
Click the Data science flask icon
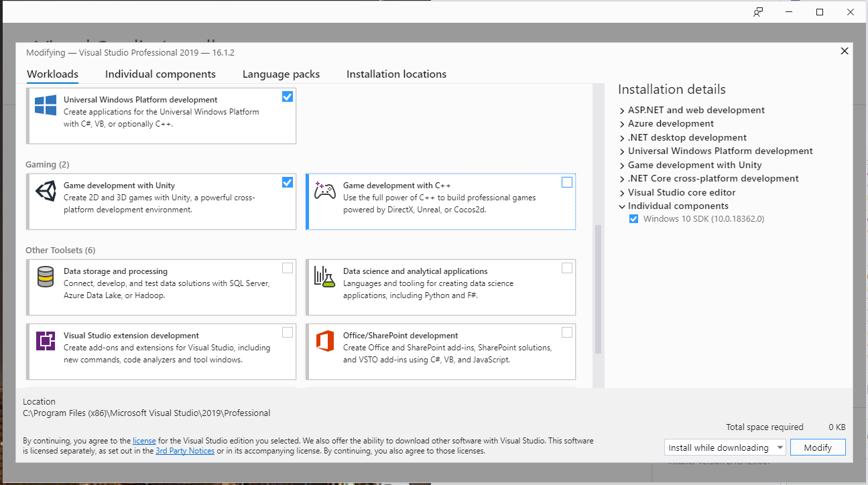[324, 277]
